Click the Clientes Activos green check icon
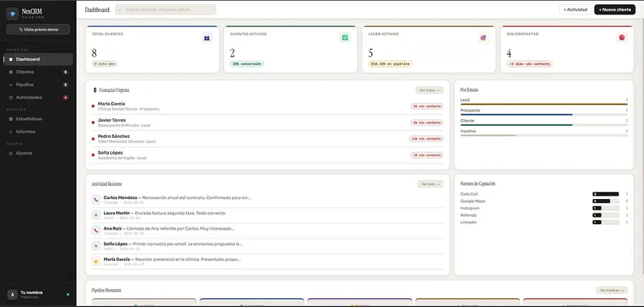The height and width of the screenshot is (307, 644). (x=345, y=38)
